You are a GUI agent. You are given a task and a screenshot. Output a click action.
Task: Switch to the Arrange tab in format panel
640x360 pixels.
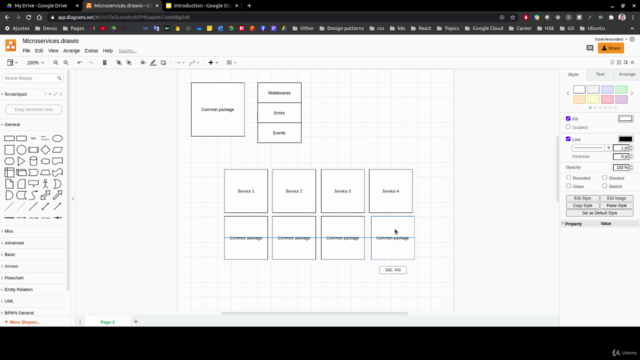click(627, 74)
